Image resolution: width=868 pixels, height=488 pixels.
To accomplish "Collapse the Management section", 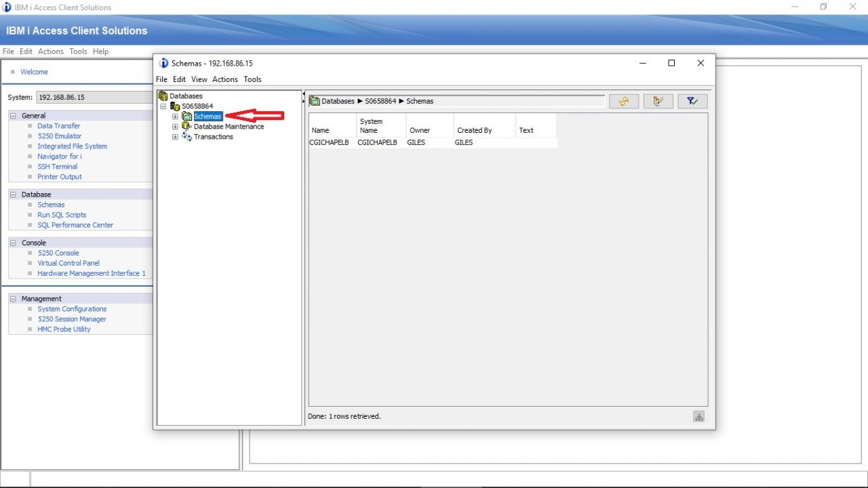I will click(x=14, y=299).
